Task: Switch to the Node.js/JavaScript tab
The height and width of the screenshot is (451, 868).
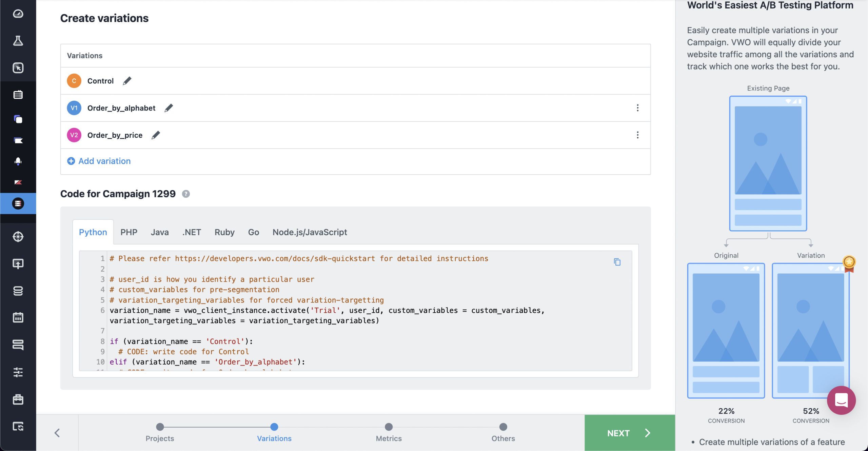Action: (x=310, y=232)
